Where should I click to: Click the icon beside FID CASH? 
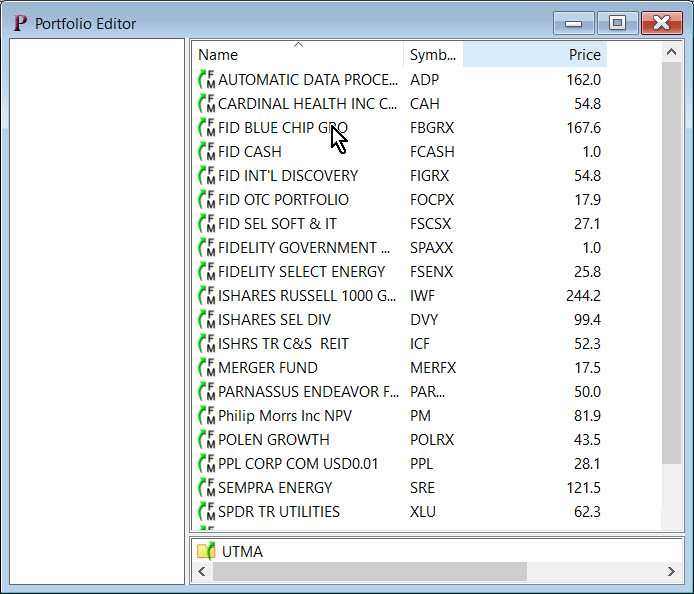[207, 151]
